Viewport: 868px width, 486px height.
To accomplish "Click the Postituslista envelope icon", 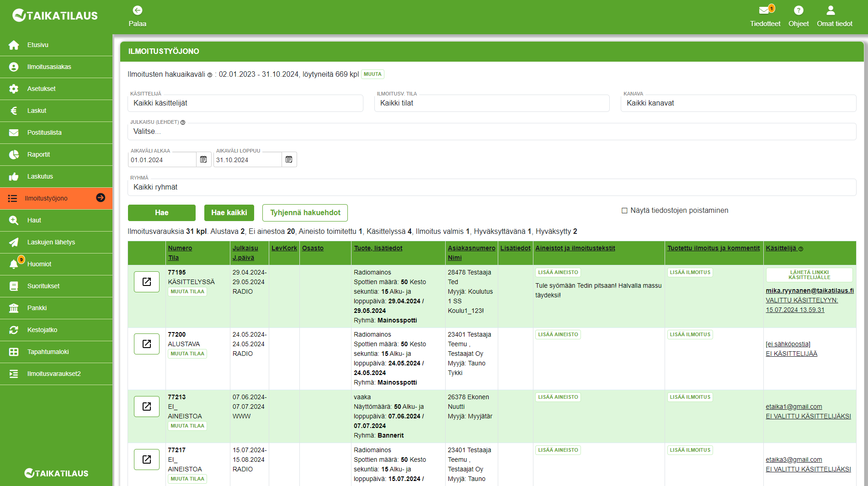I will coord(14,132).
